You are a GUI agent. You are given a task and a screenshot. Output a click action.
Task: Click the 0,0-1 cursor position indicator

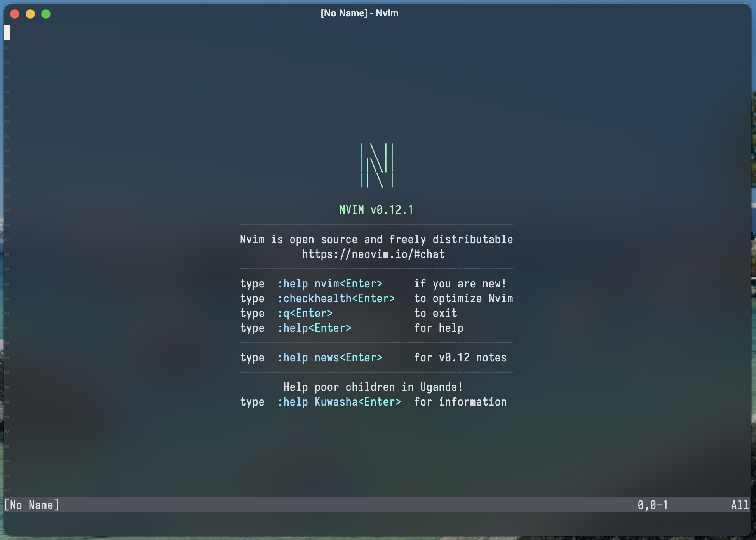(x=653, y=505)
